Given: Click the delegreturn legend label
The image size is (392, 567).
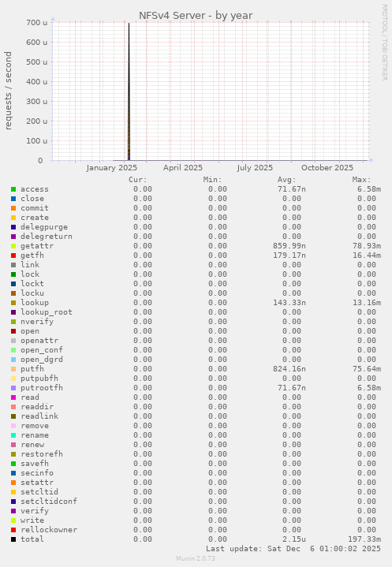Looking at the screenshot, I should tap(47, 237).
